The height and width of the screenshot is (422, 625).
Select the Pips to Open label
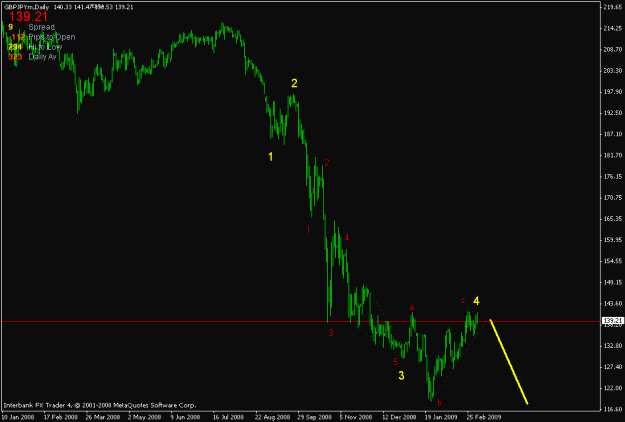52,37
